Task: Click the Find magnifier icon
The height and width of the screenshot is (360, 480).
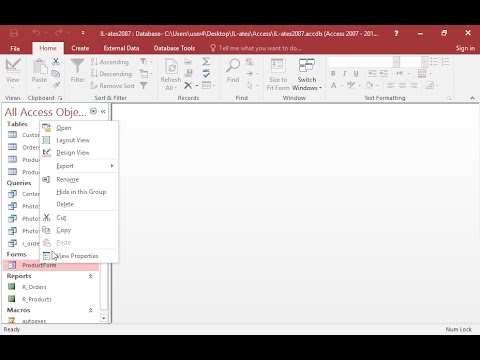Action: pyautogui.click(x=233, y=66)
